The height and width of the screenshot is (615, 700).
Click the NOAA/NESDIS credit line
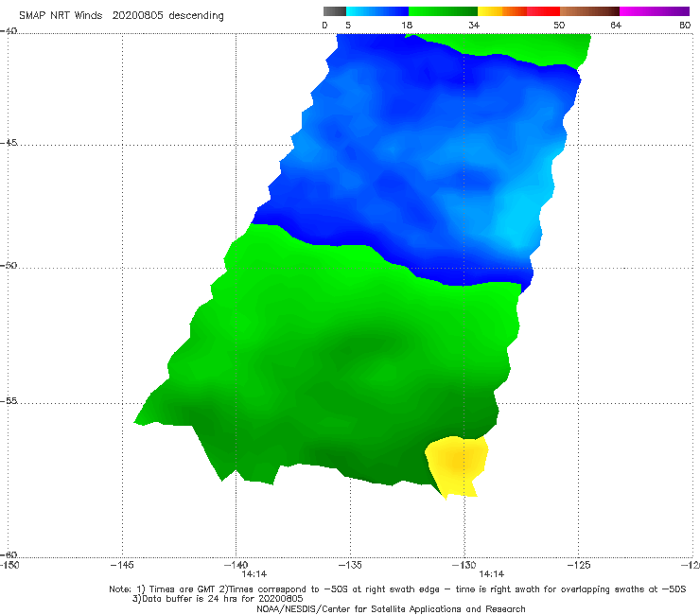click(391, 608)
